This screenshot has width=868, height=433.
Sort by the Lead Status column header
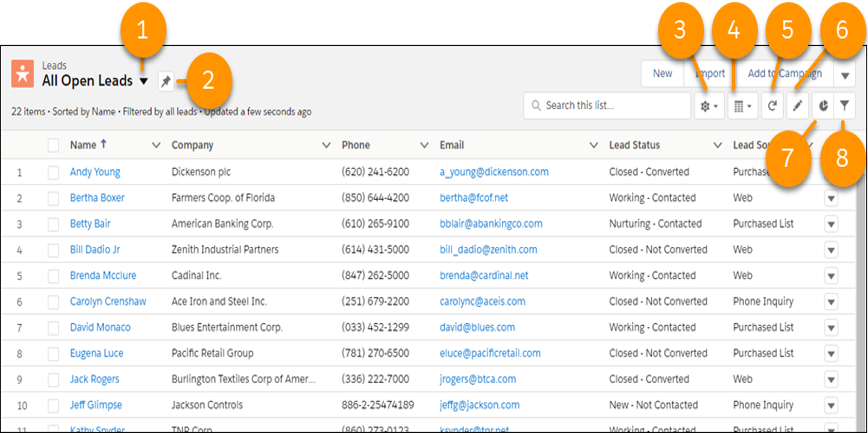point(634,145)
